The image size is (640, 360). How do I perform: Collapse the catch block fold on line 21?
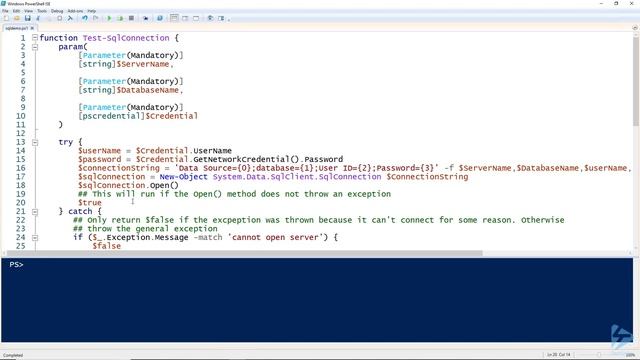pos(35,211)
